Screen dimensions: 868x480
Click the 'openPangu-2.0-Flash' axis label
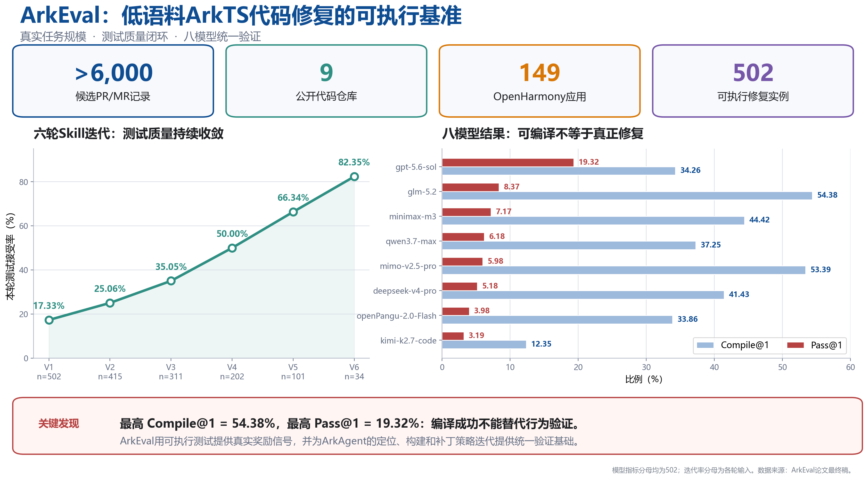pos(396,316)
